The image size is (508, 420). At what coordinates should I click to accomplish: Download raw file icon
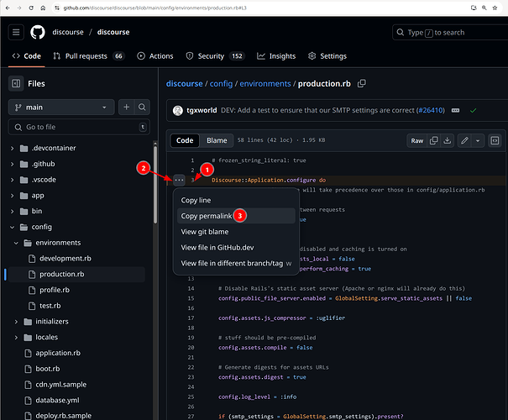coord(447,140)
